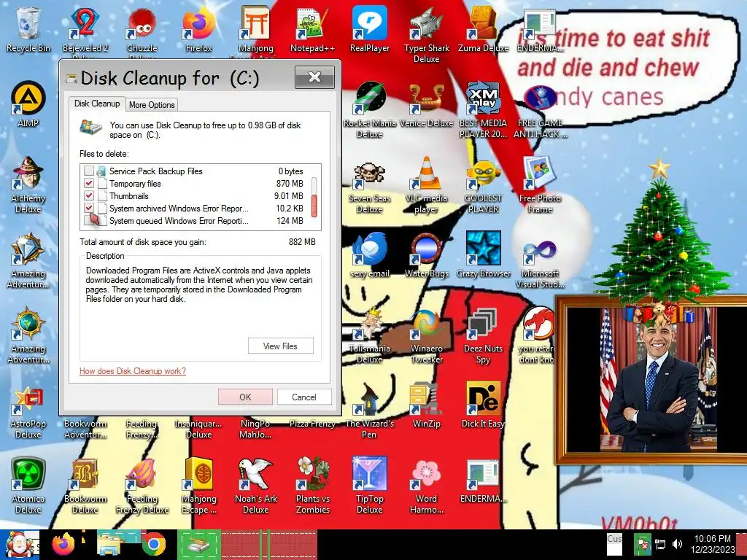
Task: Click the View Files button
Action: pyautogui.click(x=281, y=346)
